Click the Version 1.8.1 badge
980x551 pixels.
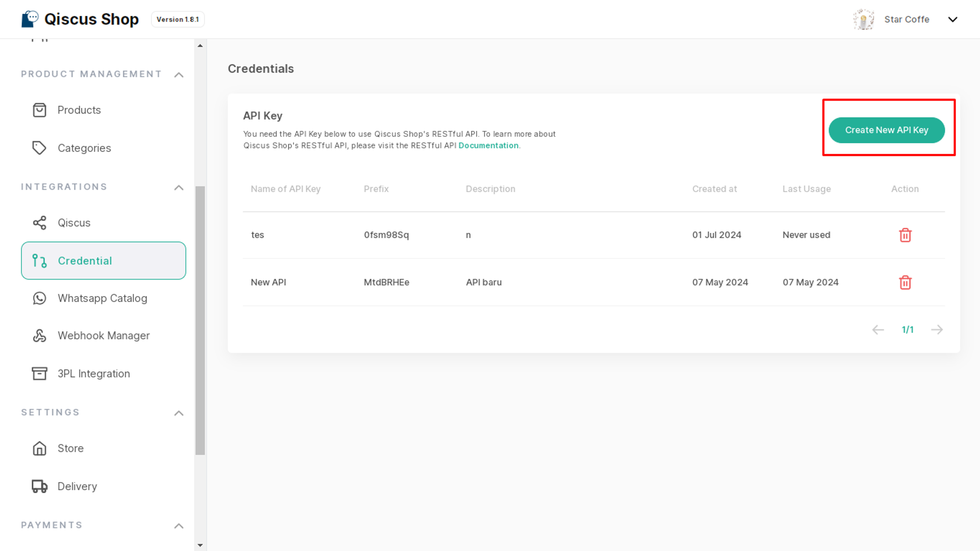[178, 20]
